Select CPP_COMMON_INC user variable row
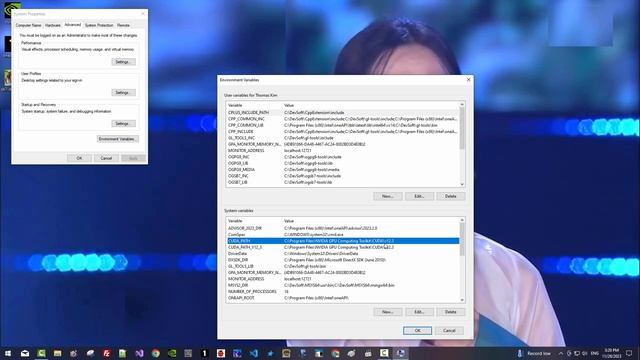The height and width of the screenshot is (360, 640). 343,119
